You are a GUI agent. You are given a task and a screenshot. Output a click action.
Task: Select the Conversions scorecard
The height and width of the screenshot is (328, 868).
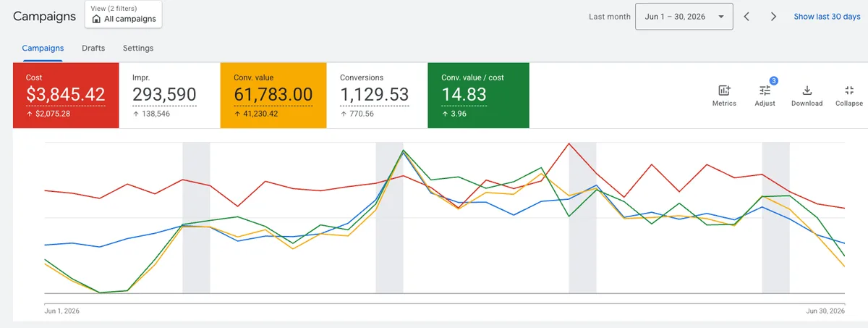click(377, 96)
